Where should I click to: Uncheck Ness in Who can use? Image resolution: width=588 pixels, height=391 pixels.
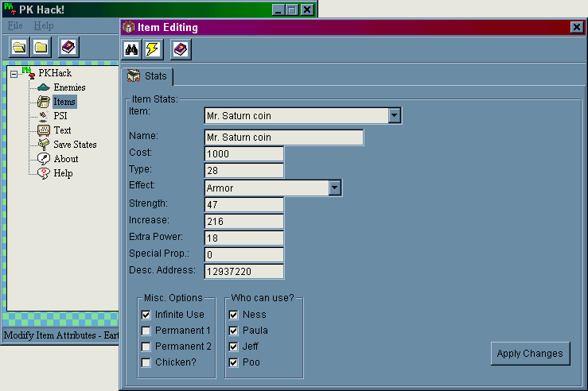[x=233, y=315]
